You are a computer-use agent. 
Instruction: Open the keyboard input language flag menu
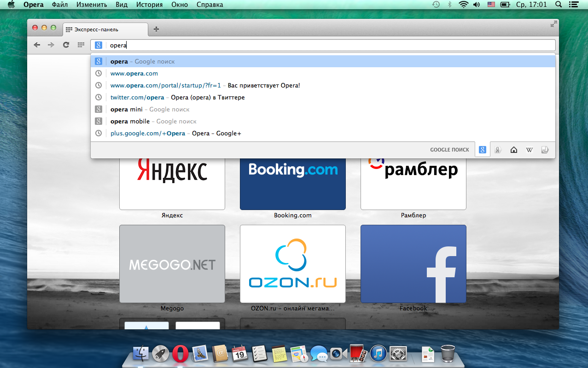click(x=491, y=5)
